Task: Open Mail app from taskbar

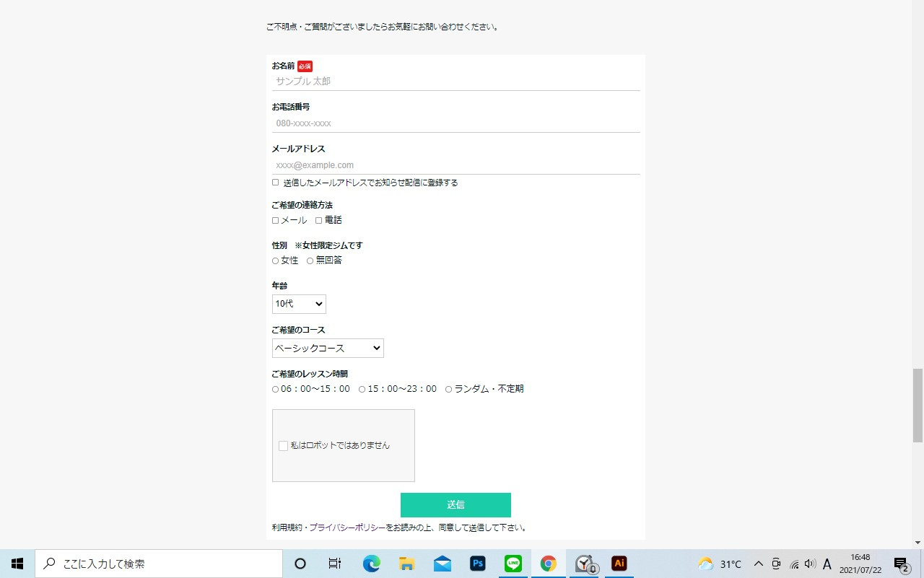Action: pyautogui.click(x=443, y=564)
